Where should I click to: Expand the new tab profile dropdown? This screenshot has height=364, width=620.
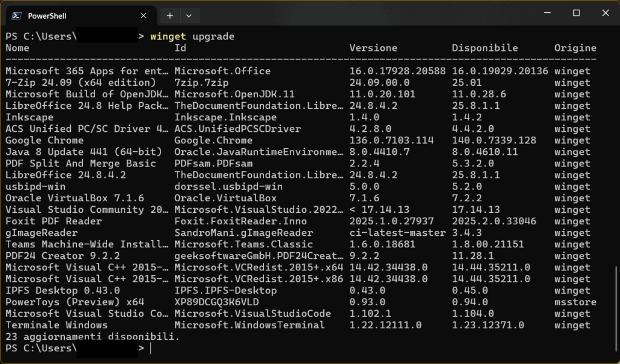click(x=189, y=16)
